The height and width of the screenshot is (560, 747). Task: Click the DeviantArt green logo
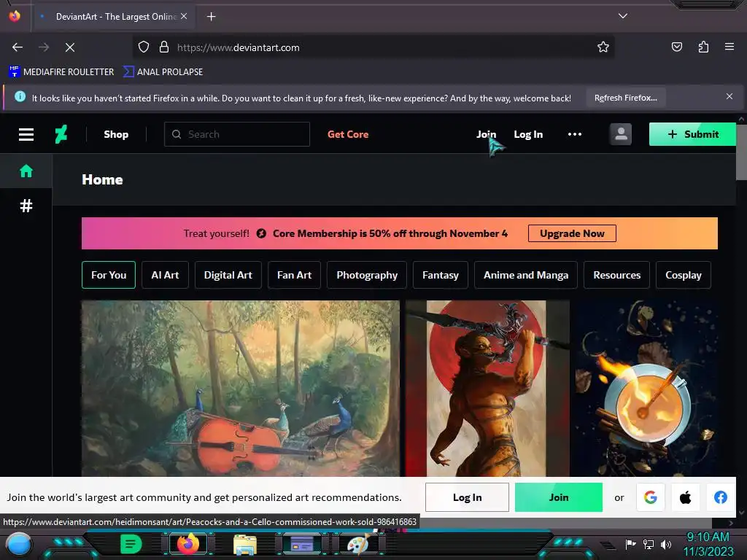[61, 134]
